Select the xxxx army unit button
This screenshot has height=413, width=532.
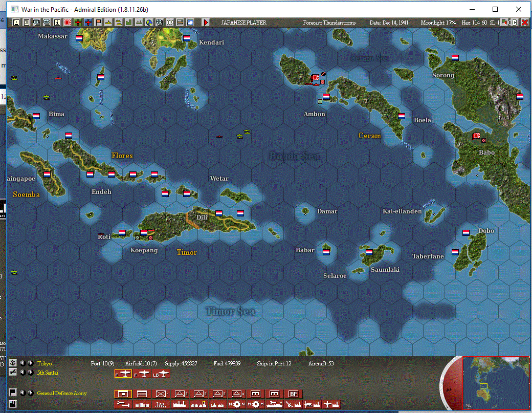pyautogui.click(x=142, y=394)
